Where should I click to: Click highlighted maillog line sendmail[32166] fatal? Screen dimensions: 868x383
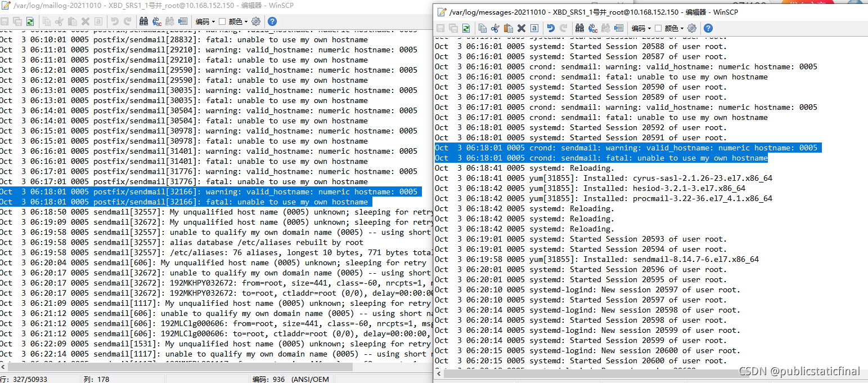tap(186, 202)
